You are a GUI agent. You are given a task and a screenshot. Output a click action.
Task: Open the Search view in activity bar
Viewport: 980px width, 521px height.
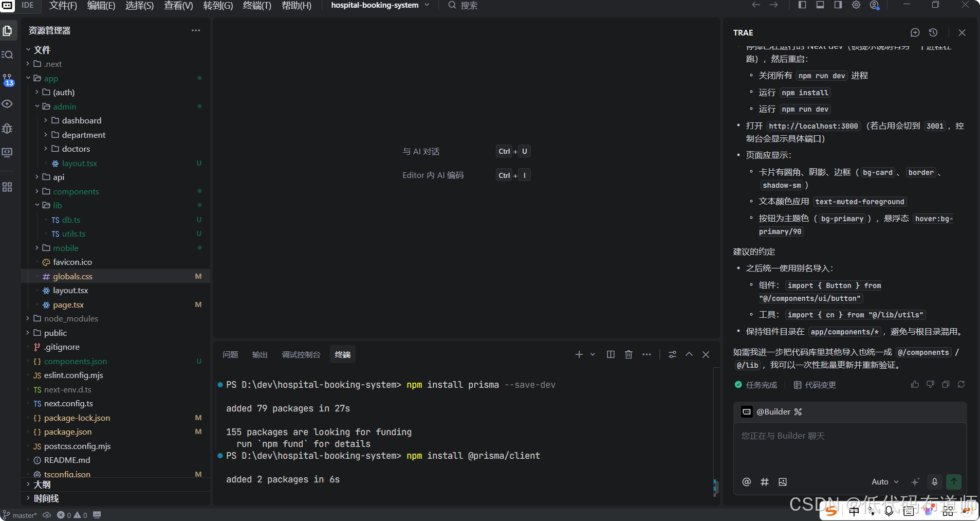[x=8, y=54]
